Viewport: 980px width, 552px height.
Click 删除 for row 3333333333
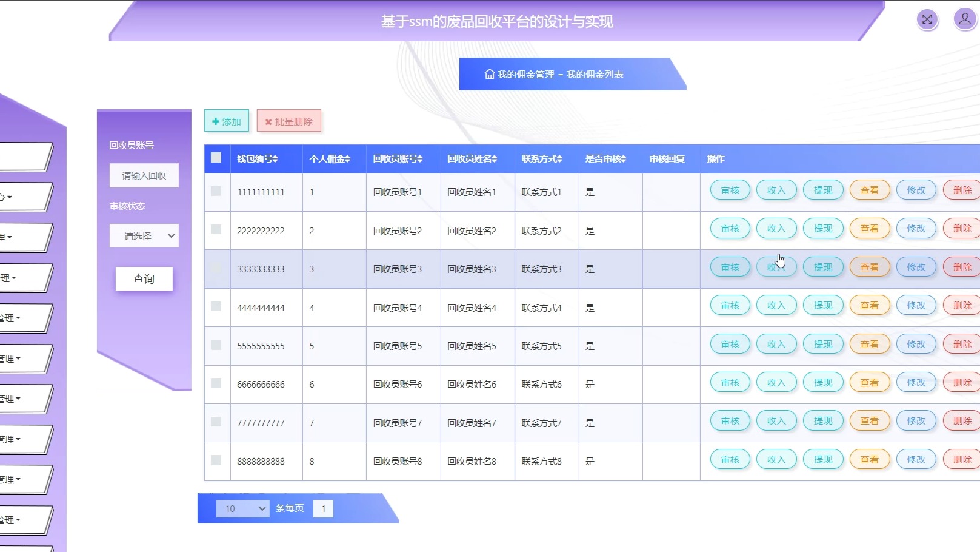pos(962,268)
